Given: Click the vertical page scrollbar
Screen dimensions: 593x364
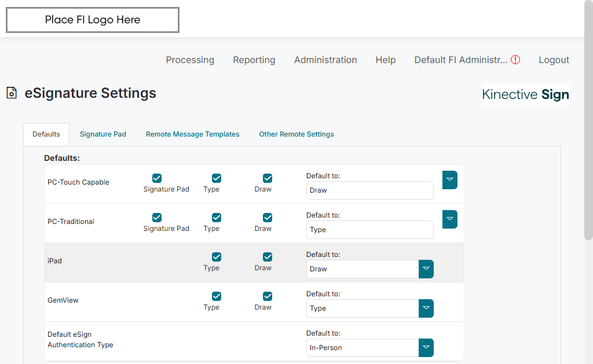Looking at the screenshot, I should click(x=588, y=122).
